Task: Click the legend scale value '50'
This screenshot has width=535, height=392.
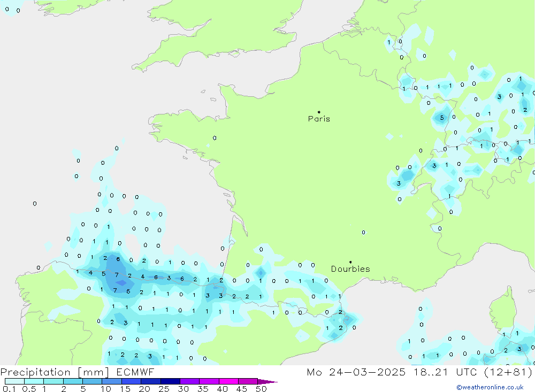Action: (x=261, y=389)
